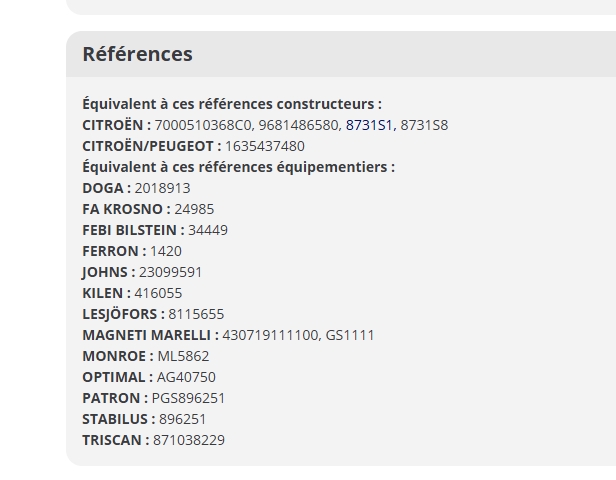Select the GS1111 reference number
The height and width of the screenshot is (480, 616).
[x=350, y=335]
